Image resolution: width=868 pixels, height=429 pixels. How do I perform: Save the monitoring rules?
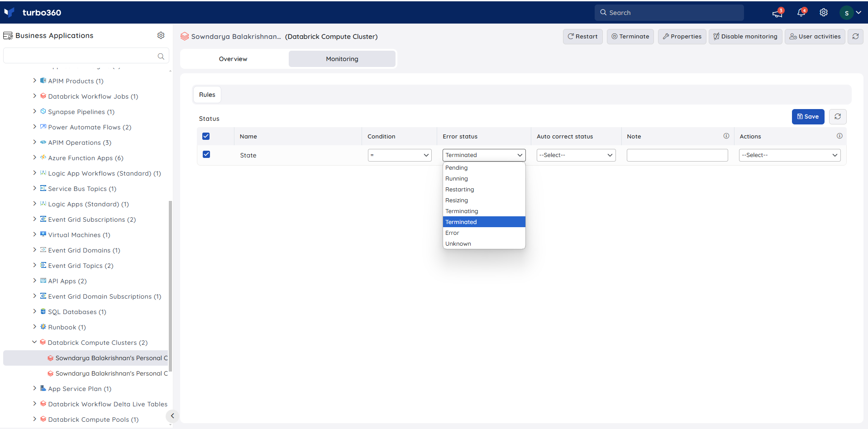pos(808,117)
